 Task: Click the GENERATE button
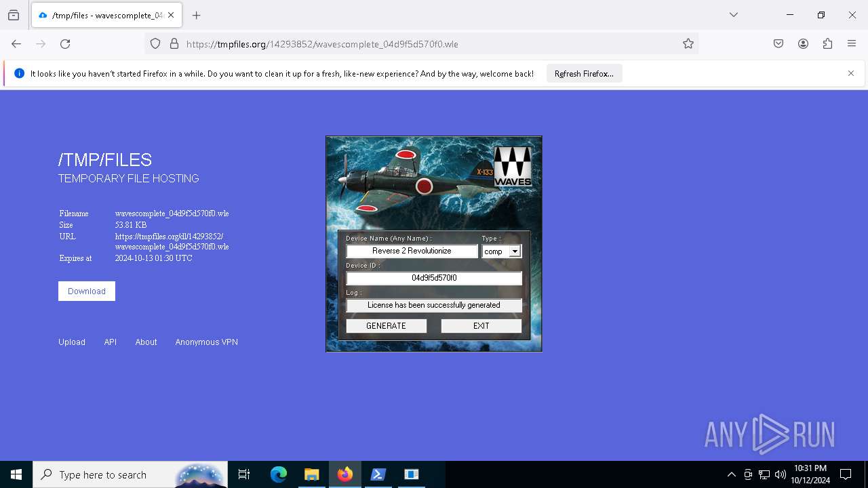pyautogui.click(x=387, y=326)
